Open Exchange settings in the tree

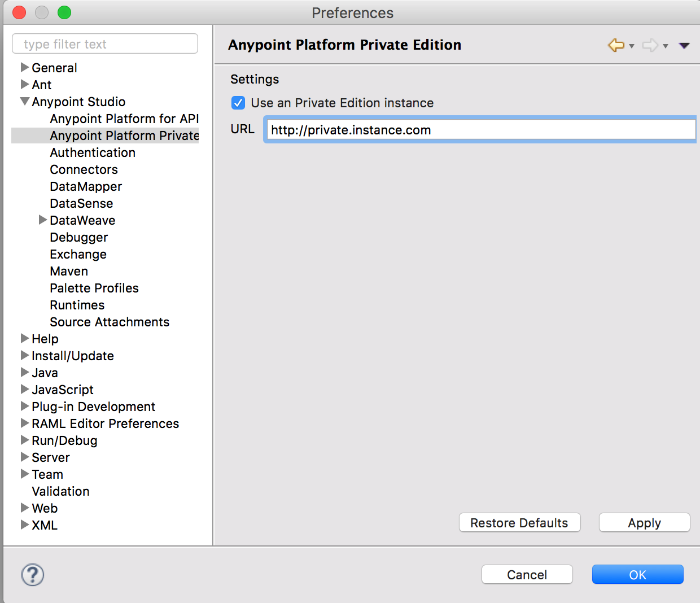click(78, 254)
